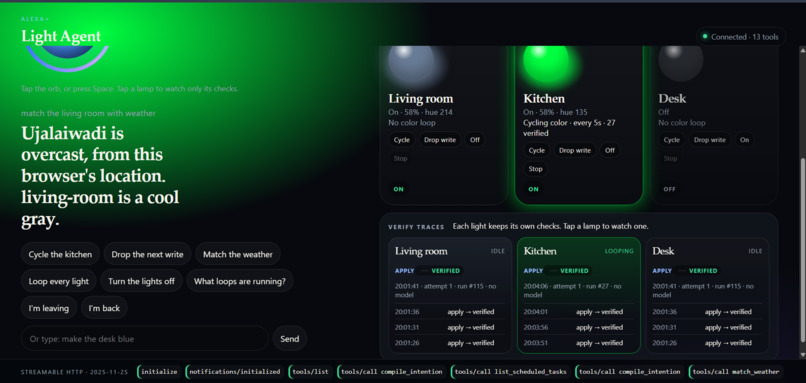Click Drop write on Kitchen card
Viewport: 806px width, 383px height.
[575, 151]
